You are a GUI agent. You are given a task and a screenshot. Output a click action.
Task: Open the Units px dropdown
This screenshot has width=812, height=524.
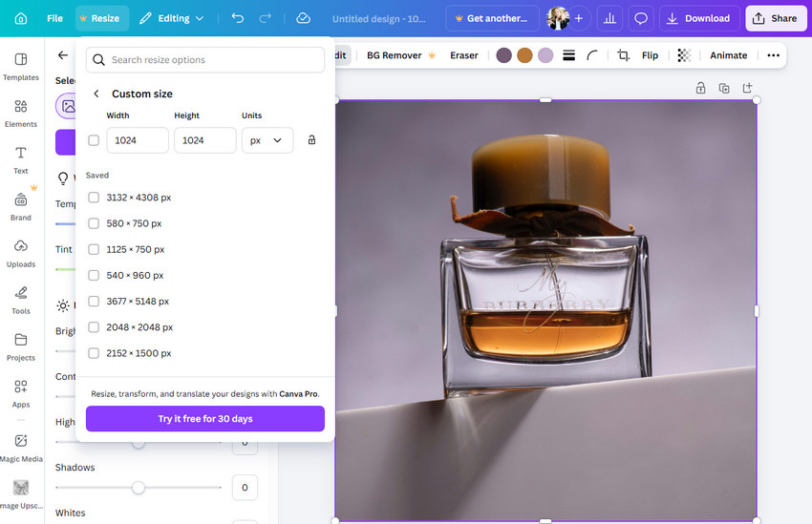pos(267,140)
